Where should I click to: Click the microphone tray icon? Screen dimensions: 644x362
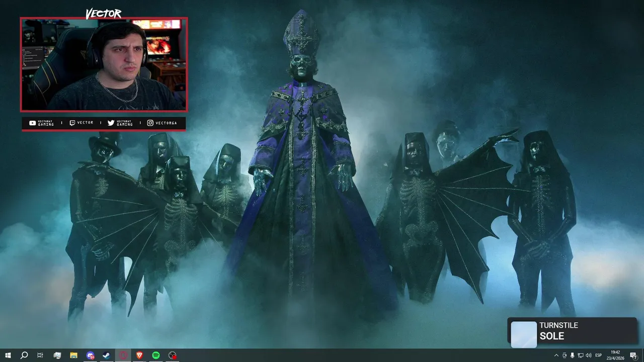tap(573, 355)
